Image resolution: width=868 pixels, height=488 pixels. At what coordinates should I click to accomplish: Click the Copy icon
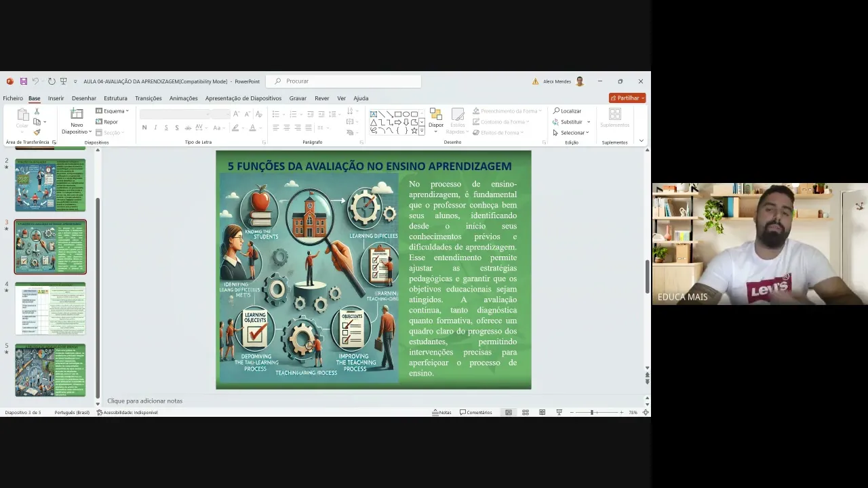[x=37, y=121]
